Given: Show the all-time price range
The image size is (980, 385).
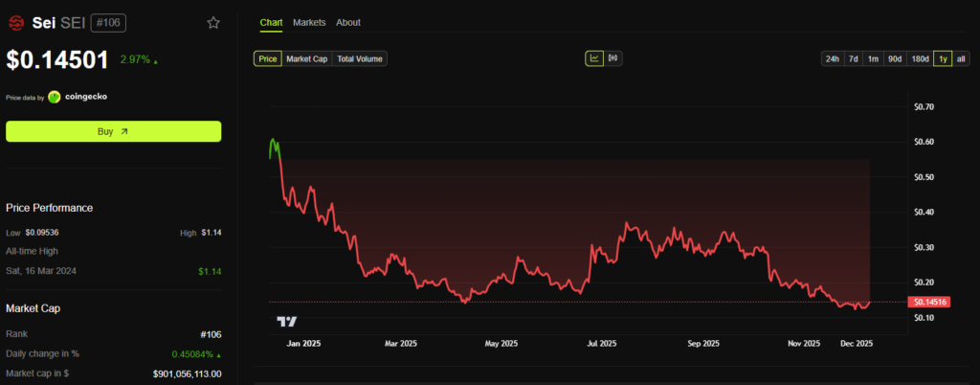Looking at the screenshot, I should click(961, 58).
